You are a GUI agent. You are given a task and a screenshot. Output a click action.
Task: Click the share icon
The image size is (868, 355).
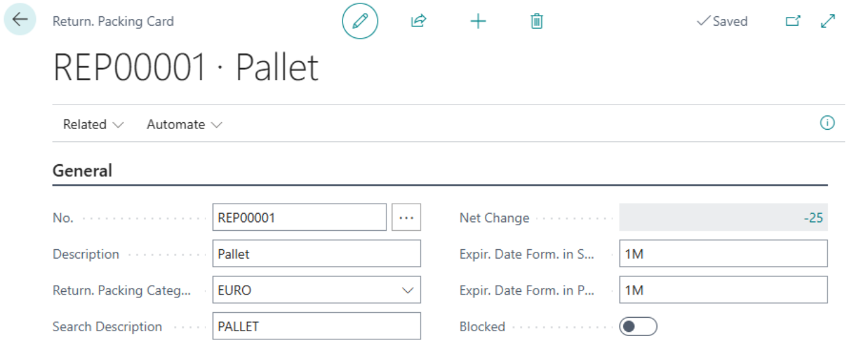click(418, 21)
